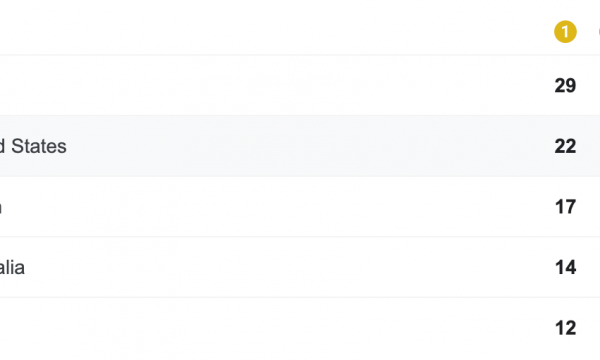Select the highlighted United States table row
600x360 pixels.
coord(300,146)
